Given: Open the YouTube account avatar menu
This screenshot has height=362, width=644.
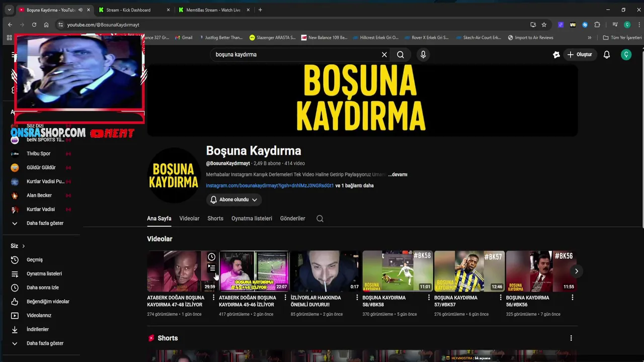Looking at the screenshot, I should [626, 54].
